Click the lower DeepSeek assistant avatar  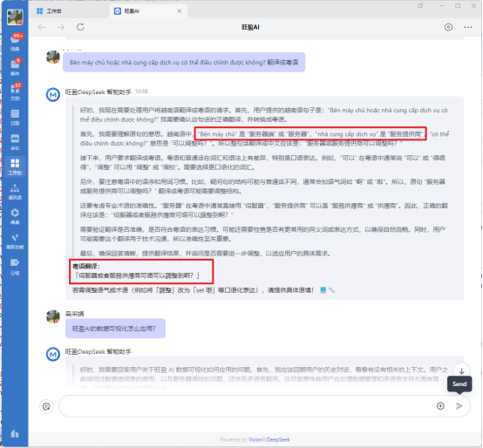coord(53,355)
